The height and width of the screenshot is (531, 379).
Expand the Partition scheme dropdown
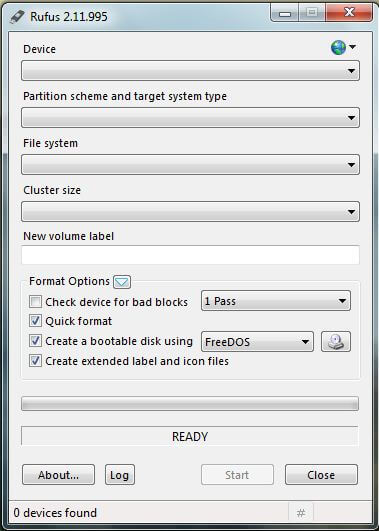point(190,118)
